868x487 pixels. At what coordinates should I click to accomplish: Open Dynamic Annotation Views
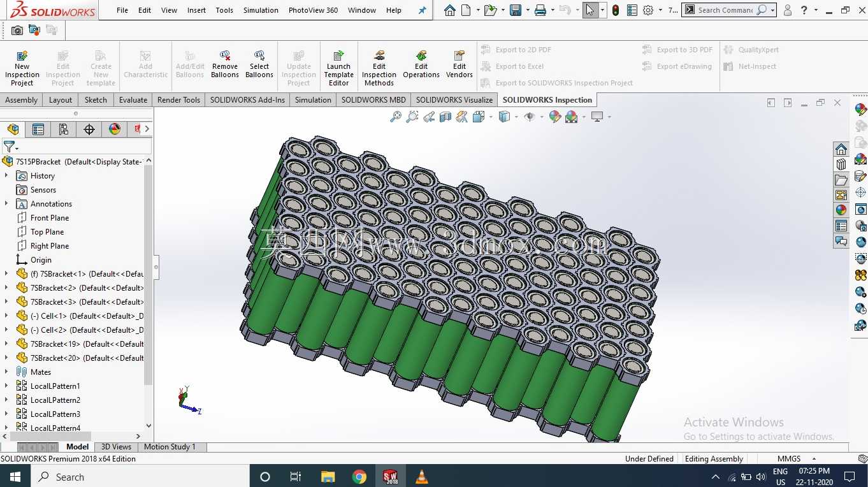[462, 117]
